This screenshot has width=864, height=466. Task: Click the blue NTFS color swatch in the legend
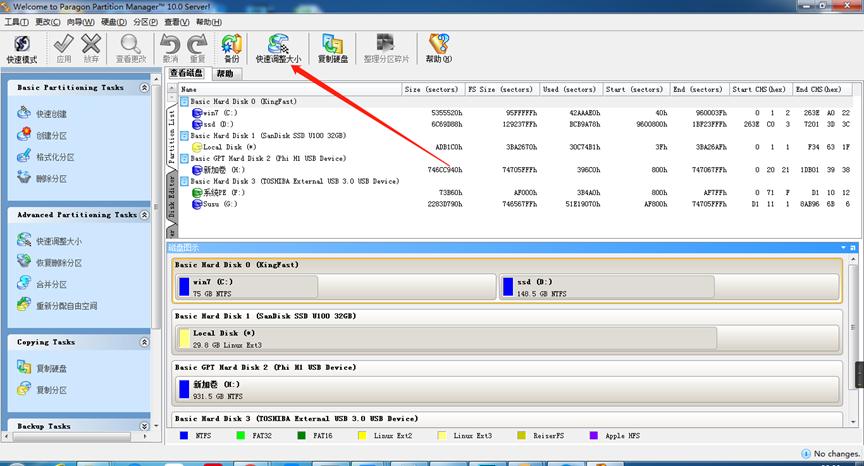184,435
